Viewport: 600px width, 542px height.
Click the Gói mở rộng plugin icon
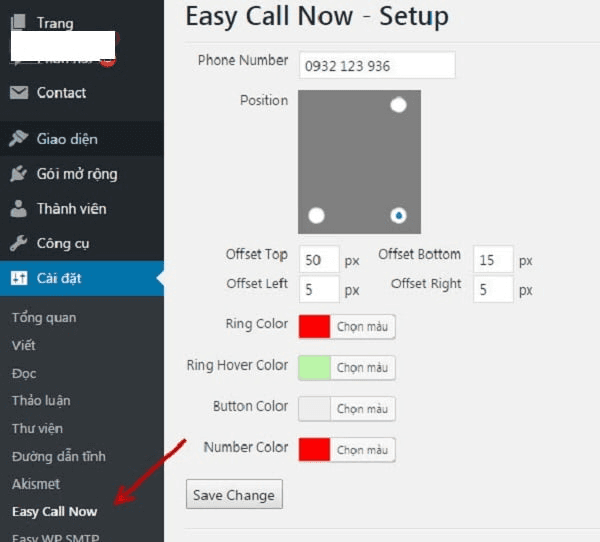tap(18, 173)
